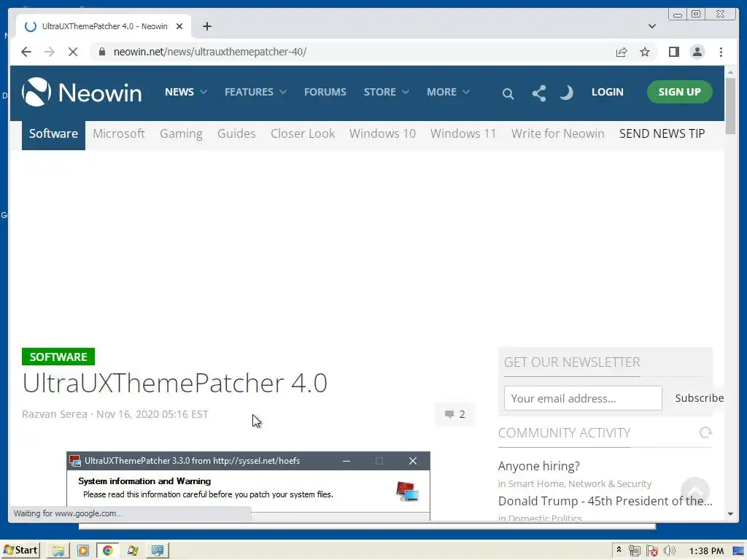The image size is (747, 560).
Task: Refresh the Community Activity list
Action: click(x=705, y=432)
